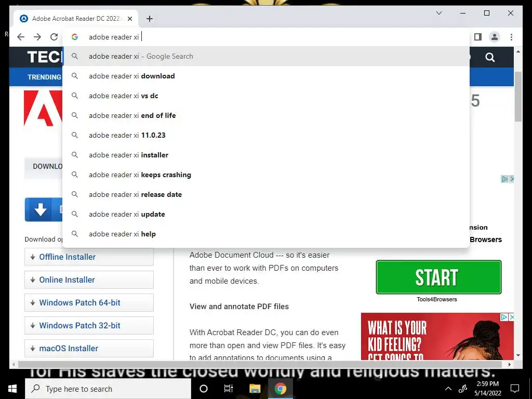Viewport: 532px width, 399px height.
Task: Click the scroll-up arrow of the page scrollbar
Action: coord(518,51)
